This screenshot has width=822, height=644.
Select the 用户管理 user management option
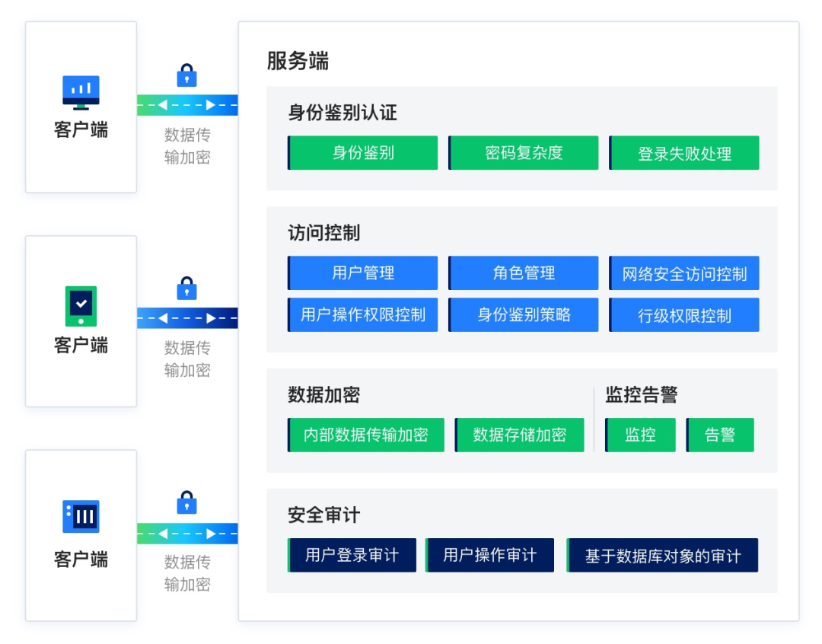[362, 273]
